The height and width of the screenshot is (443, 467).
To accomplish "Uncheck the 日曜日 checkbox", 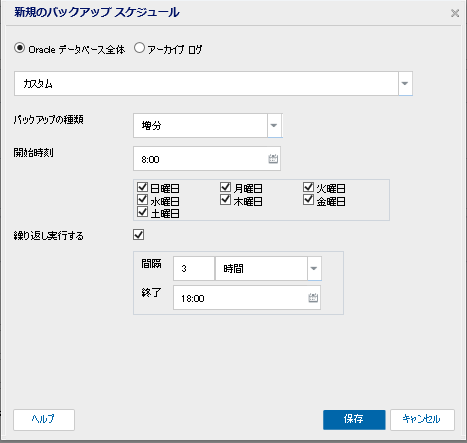I will pyautogui.click(x=142, y=187).
